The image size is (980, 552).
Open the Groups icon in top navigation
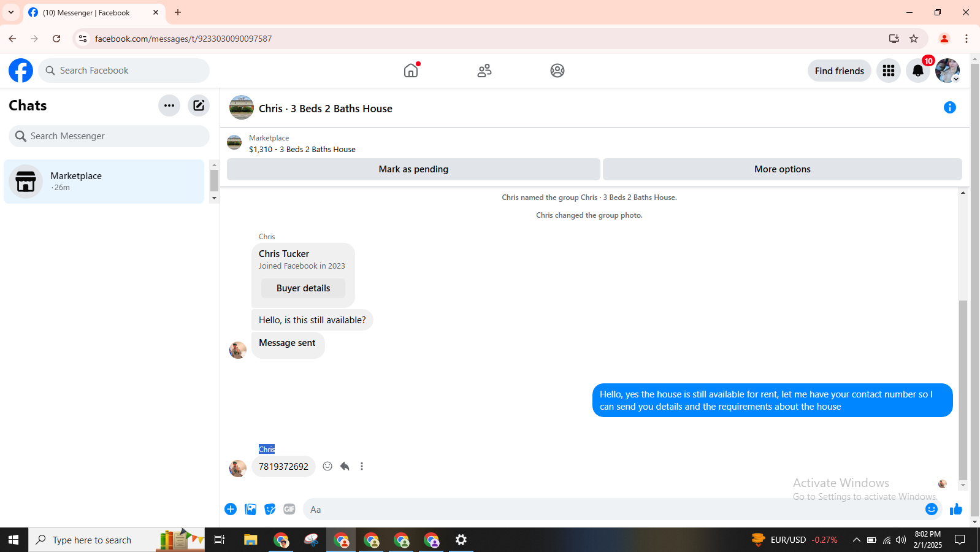tap(557, 71)
